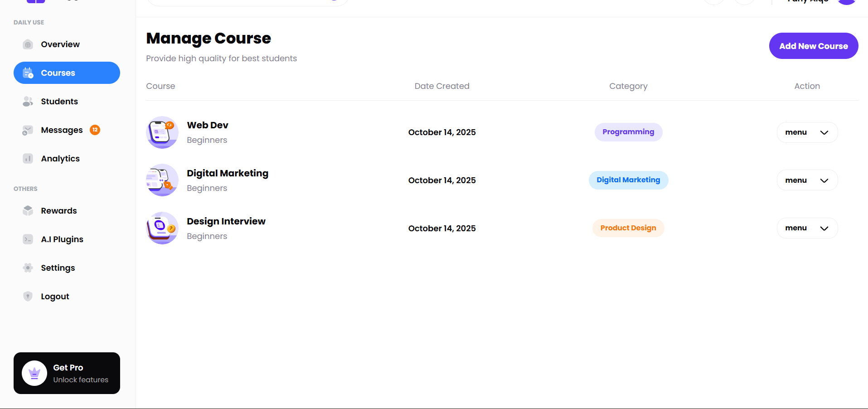The height and width of the screenshot is (409, 868).
Task: Expand the Digital Marketing course menu dropdown
Action: [x=807, y=180]
